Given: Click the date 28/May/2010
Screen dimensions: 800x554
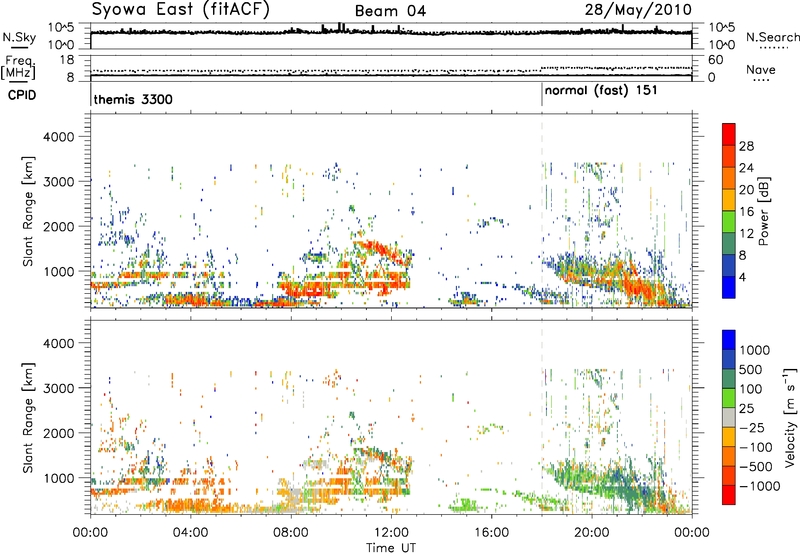Looking at the screenshot, I should [638, 9].
